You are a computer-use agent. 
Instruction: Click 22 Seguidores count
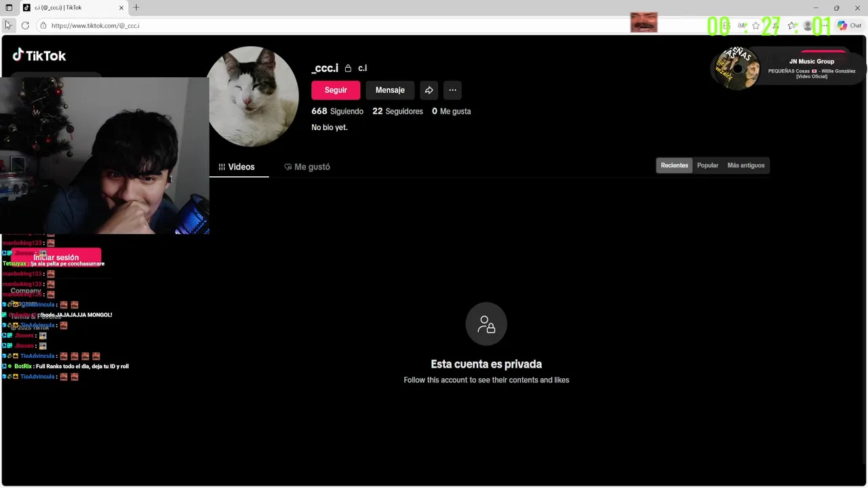(397, 111)
